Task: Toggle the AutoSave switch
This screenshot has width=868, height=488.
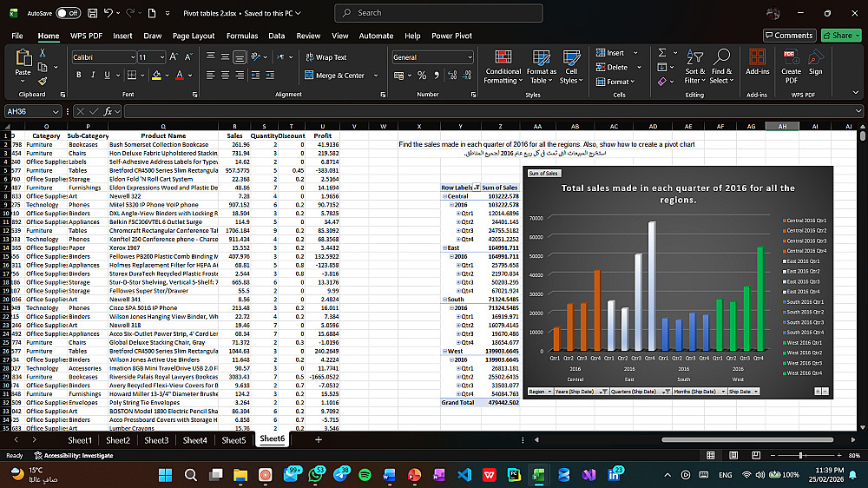Action: click(68, 13)
